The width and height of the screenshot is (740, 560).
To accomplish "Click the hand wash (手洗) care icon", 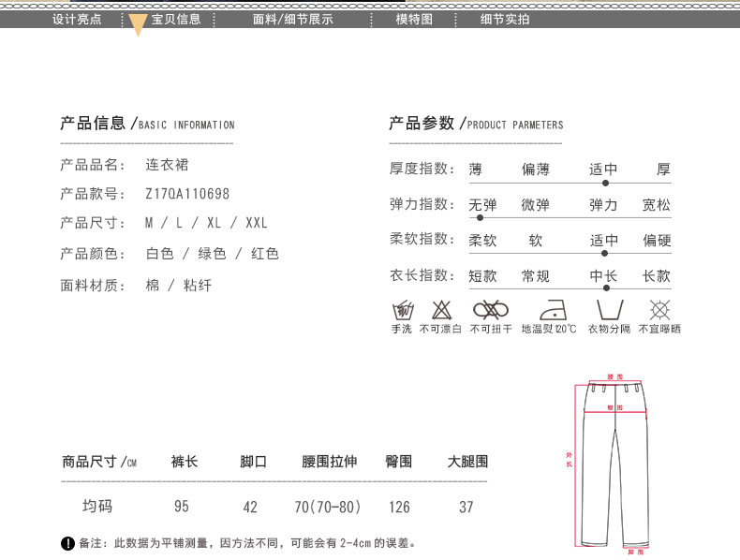I will tap(402, 310).
